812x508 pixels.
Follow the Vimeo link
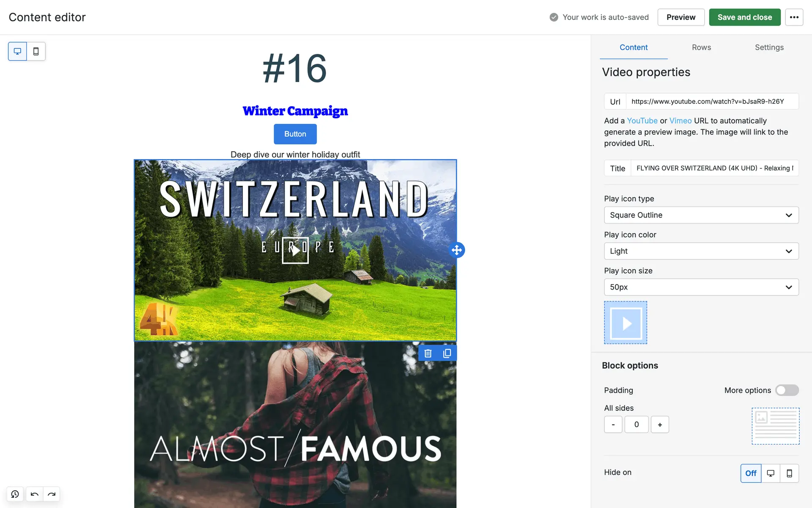[x=680, y=121]
